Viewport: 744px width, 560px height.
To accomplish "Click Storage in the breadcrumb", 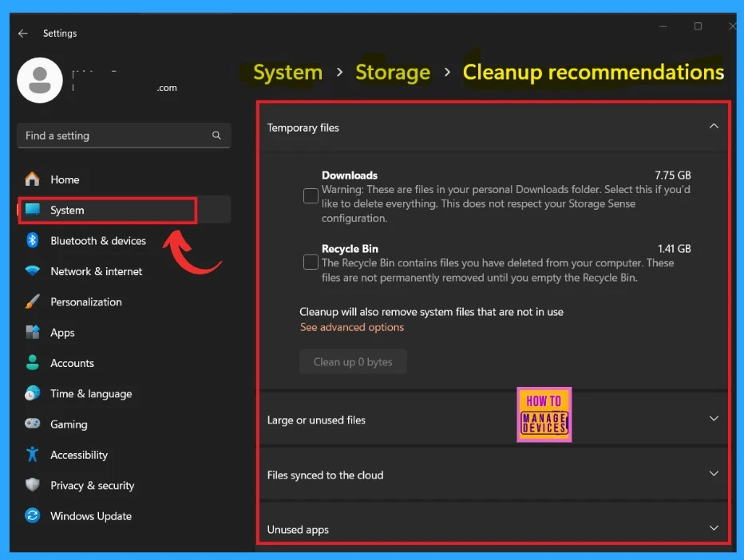I will coord(393,73).
